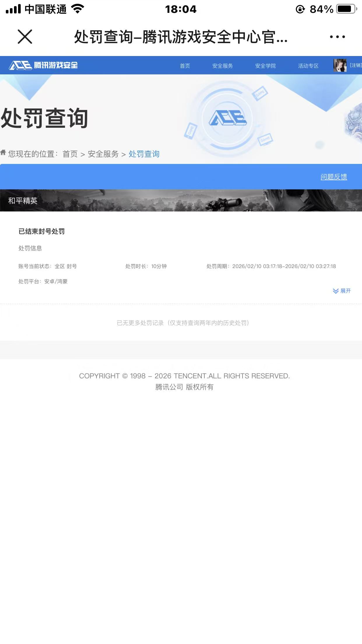This screenshot has width=362, height=644.
Task: Close the webview with the X icon
Action: tap(25, 37)
